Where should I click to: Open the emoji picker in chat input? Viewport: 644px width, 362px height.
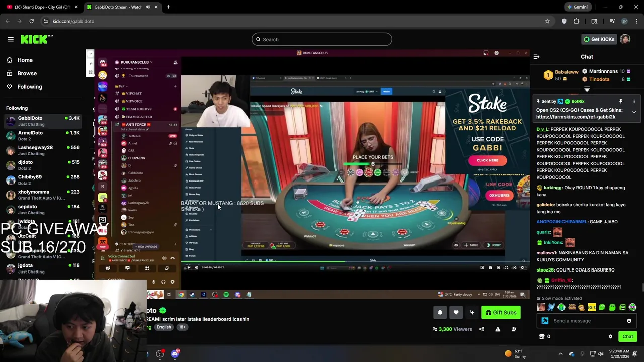(x=629, y=321)
